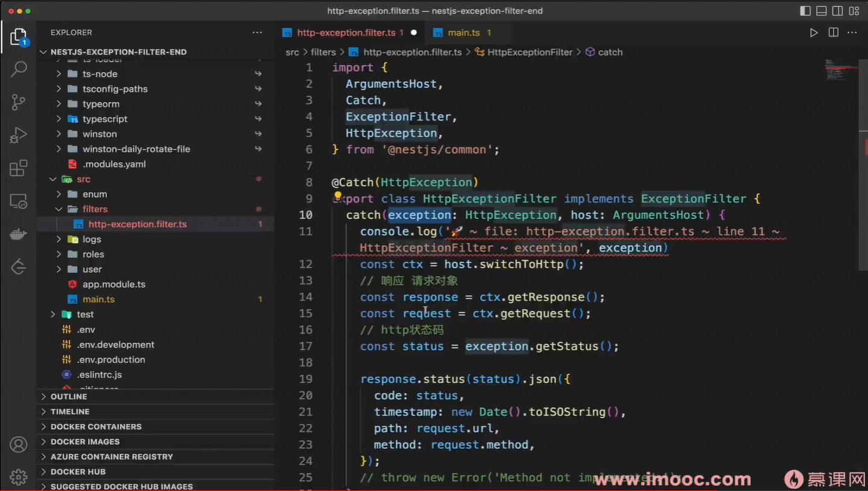Open the .env file
The image size is (868, 491).
[155, 330]
